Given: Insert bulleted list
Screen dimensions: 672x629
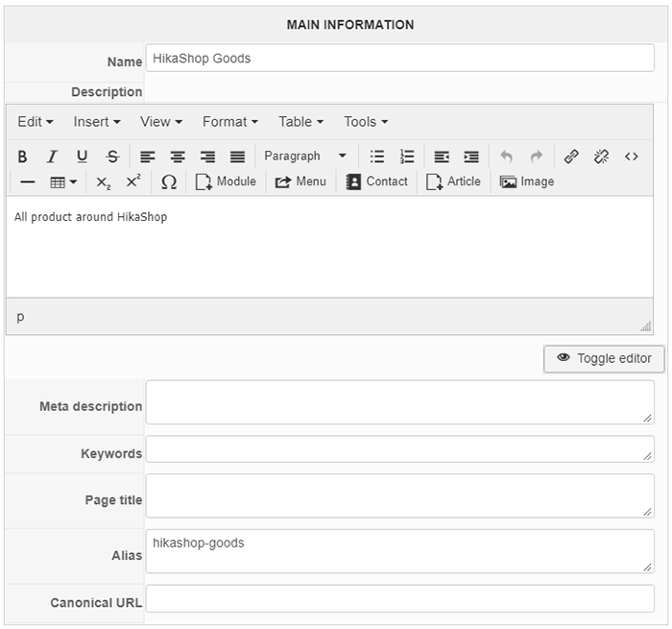Looking at the screenshot, I should click(377, 157).
